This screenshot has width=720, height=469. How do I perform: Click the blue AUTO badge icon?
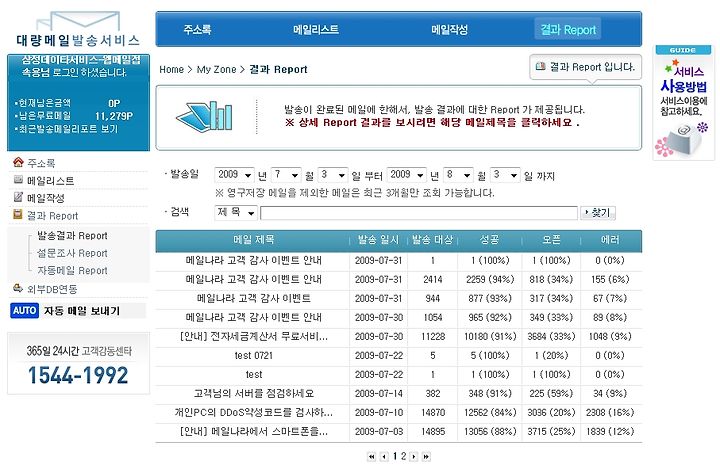click(24, 310)
